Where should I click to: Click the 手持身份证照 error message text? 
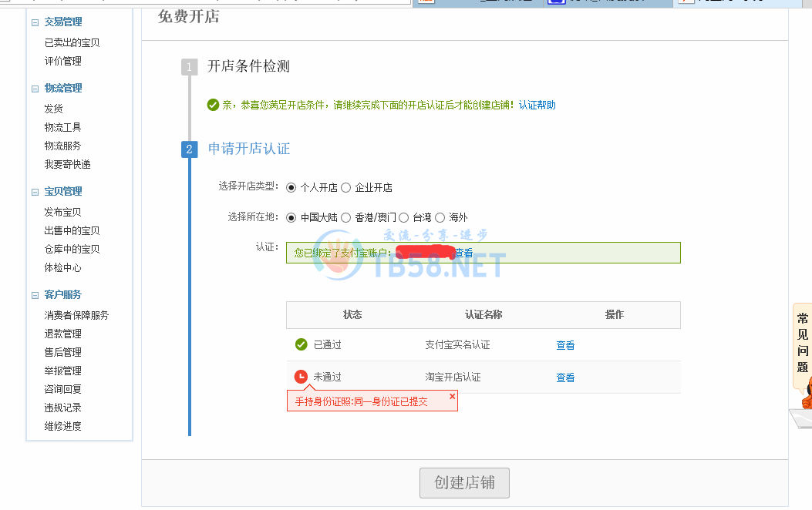[x=362, y=402]
